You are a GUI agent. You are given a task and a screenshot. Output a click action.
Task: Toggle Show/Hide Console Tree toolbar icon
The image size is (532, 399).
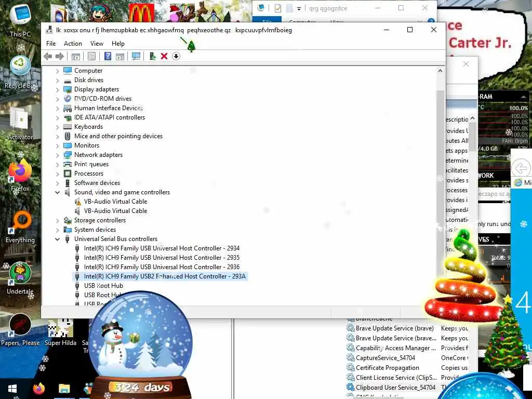tap(76, 56)
